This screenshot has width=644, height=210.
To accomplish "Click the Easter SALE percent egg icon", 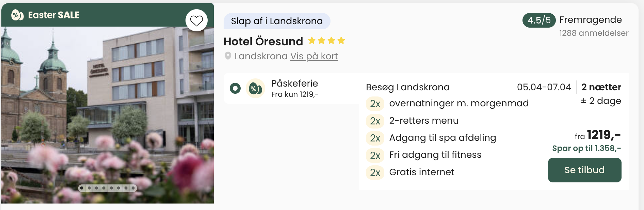I will pos(17,15).
